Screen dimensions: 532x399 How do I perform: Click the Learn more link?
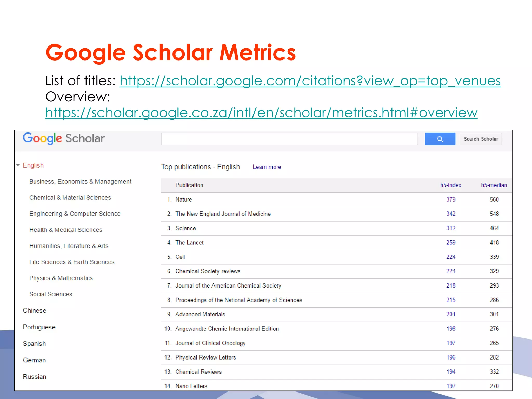point(267,167)
